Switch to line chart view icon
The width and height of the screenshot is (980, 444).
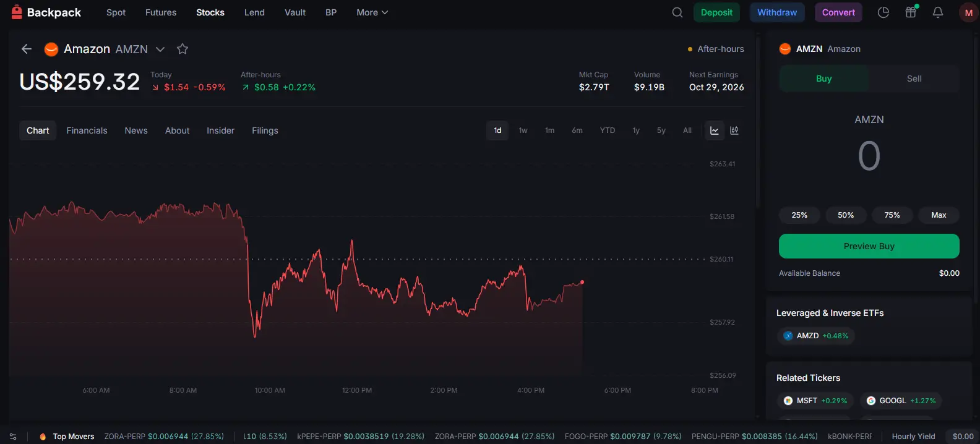coord(715,130)
